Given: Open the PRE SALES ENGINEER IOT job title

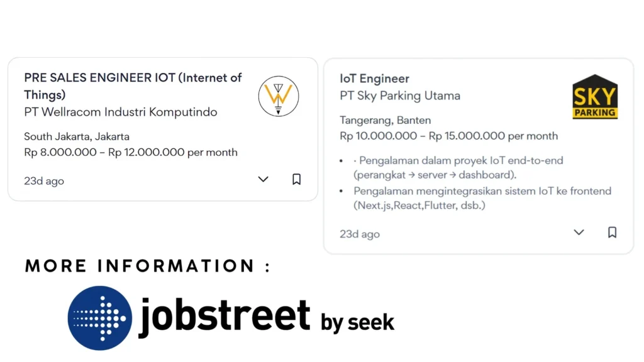Looking at the screenshot, I should click(x=133, y=86).
